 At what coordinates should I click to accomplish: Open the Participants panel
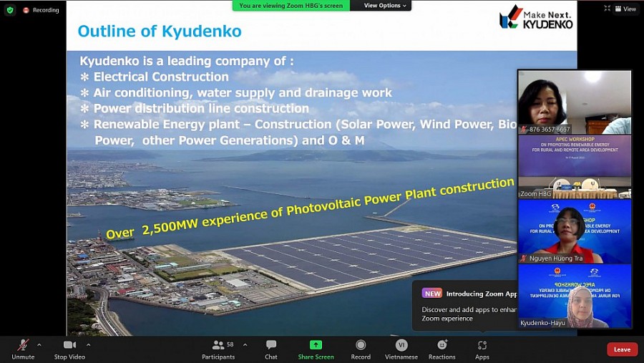click(x=218, y=349)
